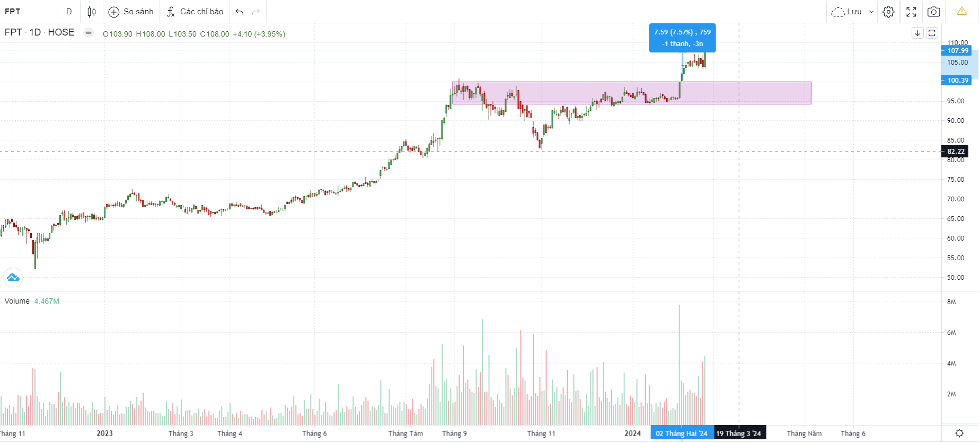The width and height of the screenshot is (980, 443).
Task: Open chart settings gear in top toolbar
Action: pyautogui.click(x=889, y=12)
